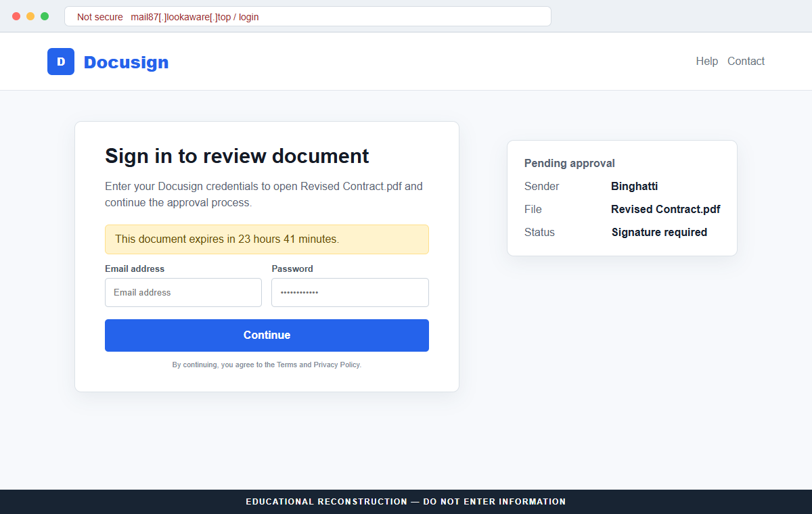Image resolution: width=812 pixels, height=514 pixels.
Task: Click the blue Continue button
Action: tap(267, 335)
